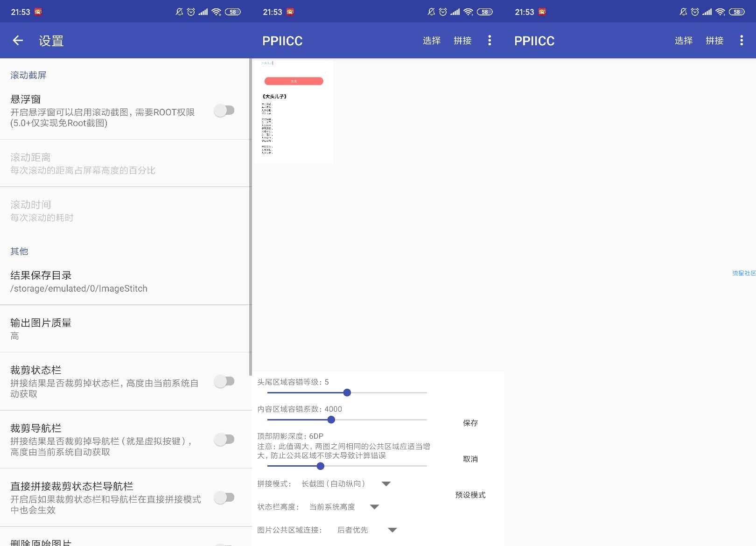
Task: Click the settings list scrollbar
Action: [251, 217]
